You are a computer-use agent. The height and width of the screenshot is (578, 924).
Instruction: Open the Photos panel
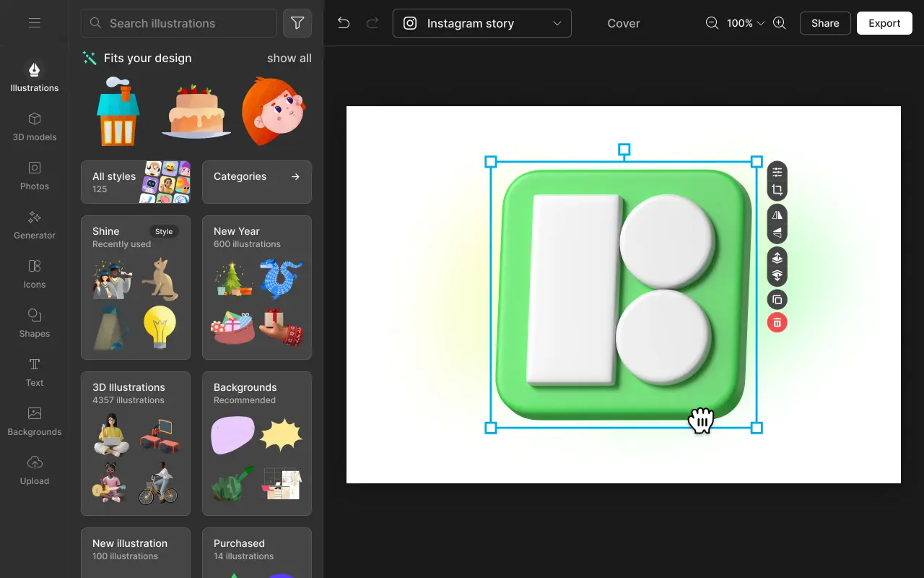pos(34,176)
